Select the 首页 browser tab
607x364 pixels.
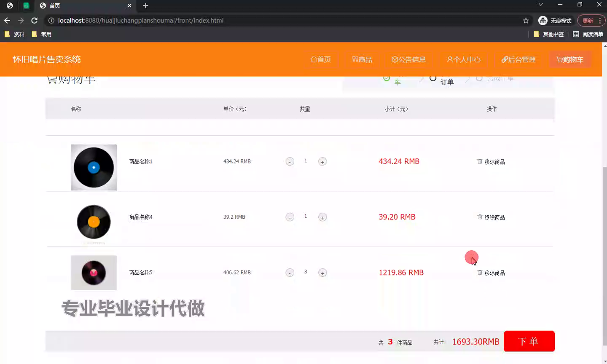[x=85, y=5]
